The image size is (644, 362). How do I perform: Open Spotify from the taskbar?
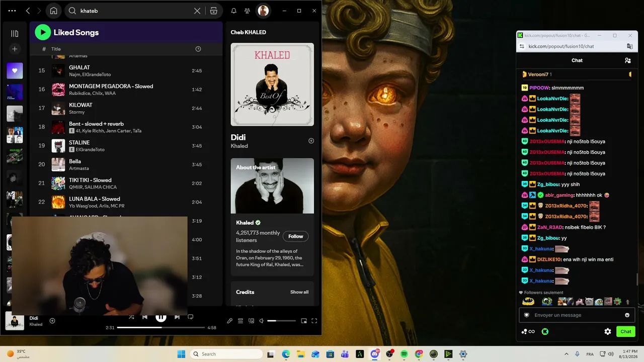coord(404,354)
